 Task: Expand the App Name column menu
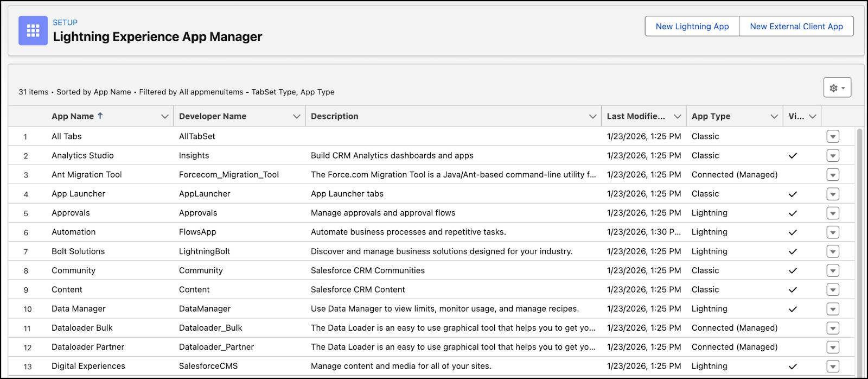pyautogui.click(x=165, y=116)
